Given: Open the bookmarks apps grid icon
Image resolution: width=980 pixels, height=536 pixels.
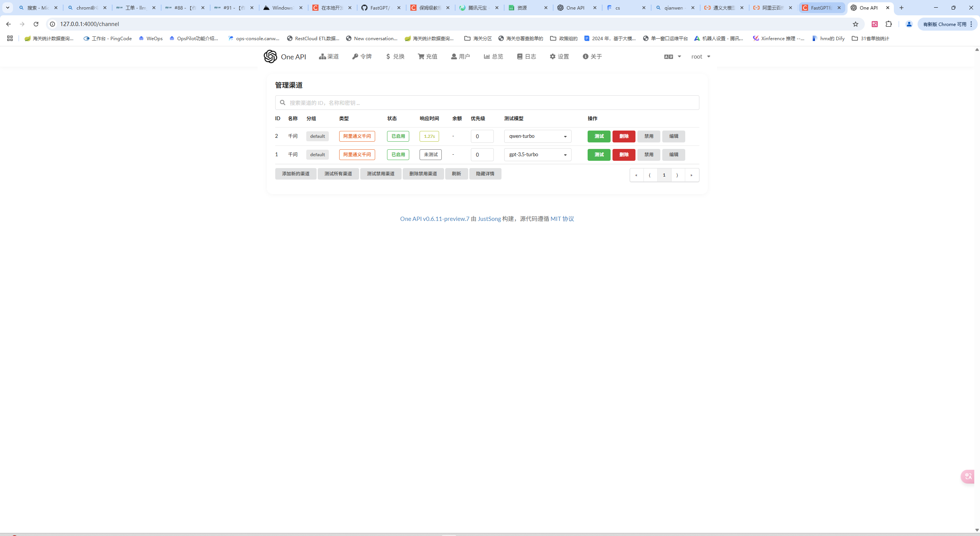Looking at the screenshot, I should click(10, 38).
